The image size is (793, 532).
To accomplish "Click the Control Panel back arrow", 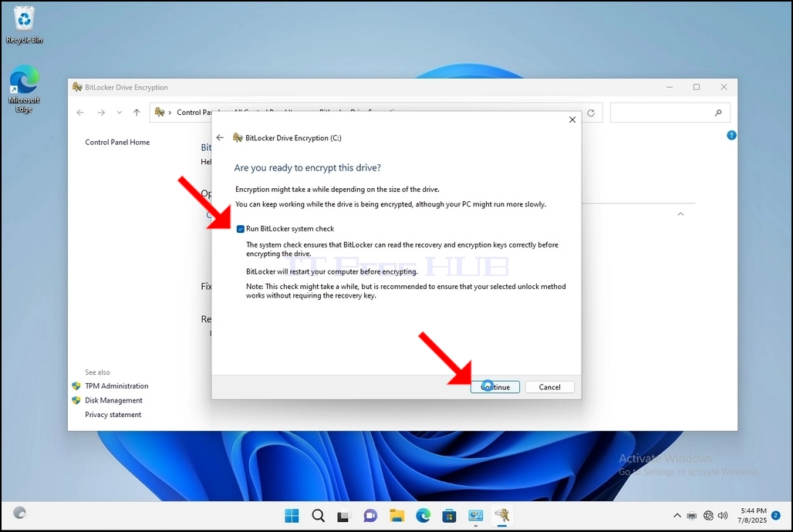I will tap(80, 113).
